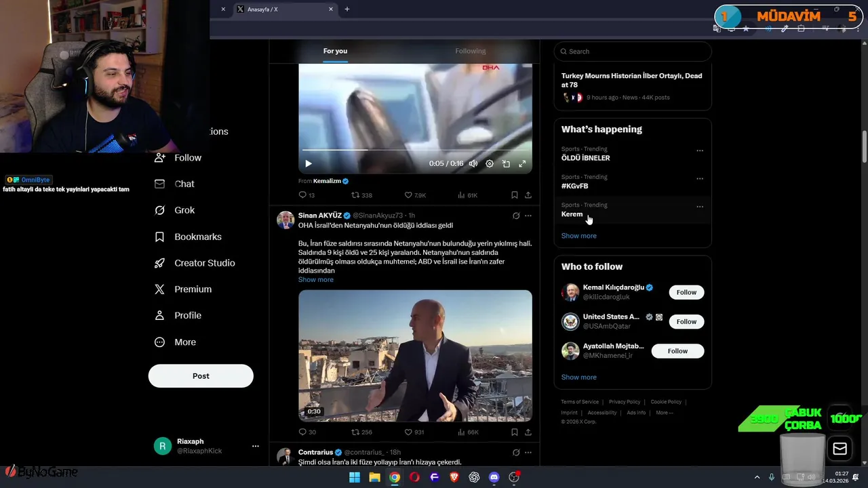View analytics of Sinan AKYÜZ post (66K)

click(x=468, y=432)
